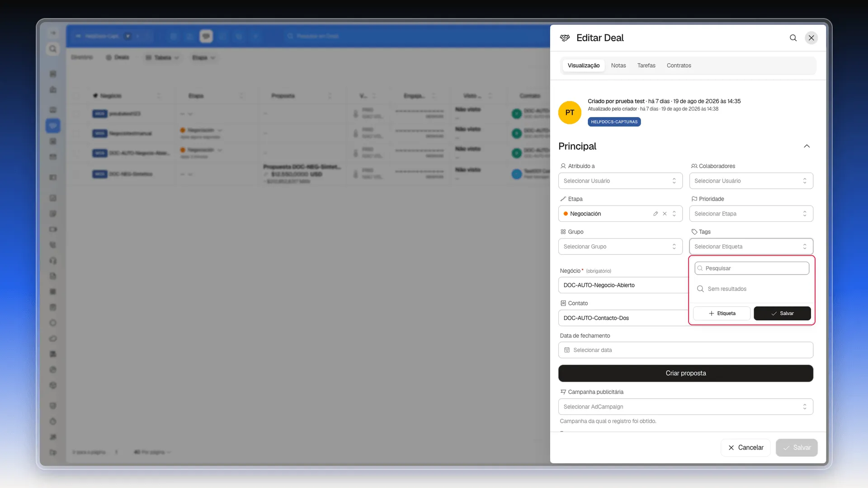Image resolution: width=868 pixels, height=488 pixels.
Task: Open the Colaboradores user dropdown
Action: pyautogui.click(x=751, y=181)
